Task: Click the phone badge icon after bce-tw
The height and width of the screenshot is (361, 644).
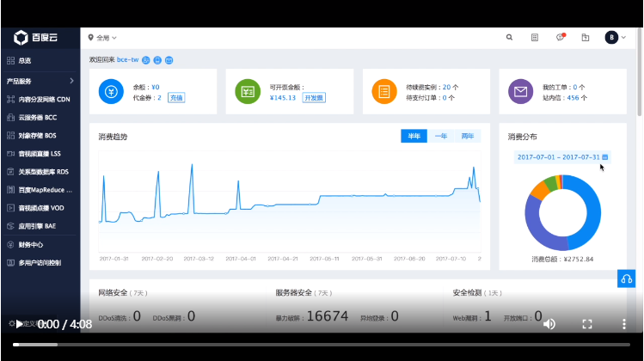Action: point(157,60)
